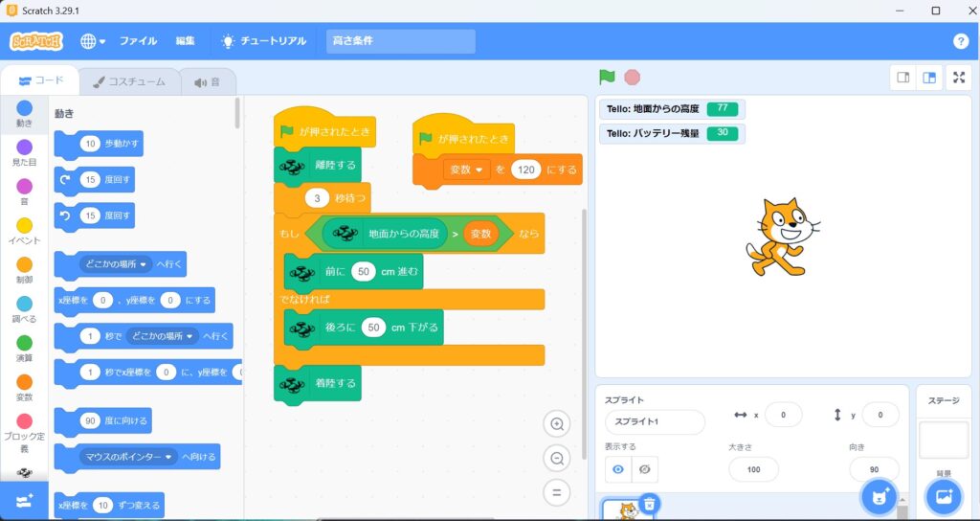Open the add extension button
The width and height of the screenshot is (980, 521).
coord(24,502)
